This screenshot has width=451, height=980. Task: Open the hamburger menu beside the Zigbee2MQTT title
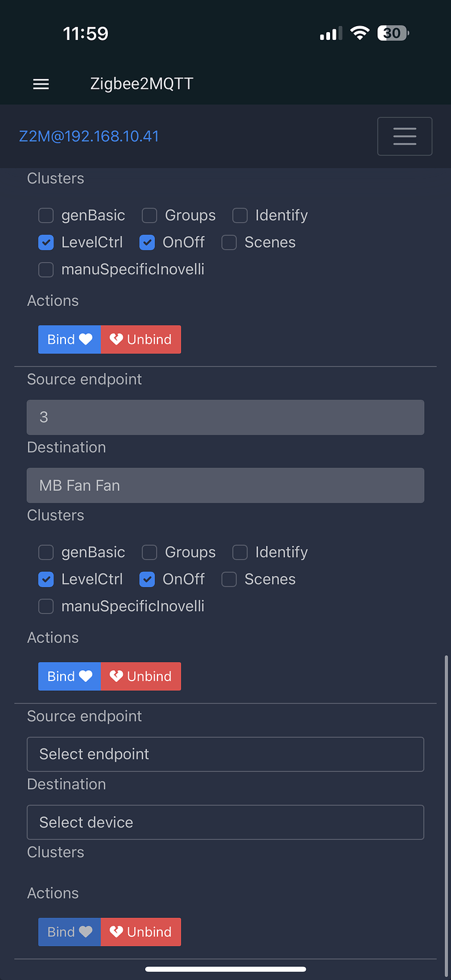pyautogui.click(x=41, y=84)
